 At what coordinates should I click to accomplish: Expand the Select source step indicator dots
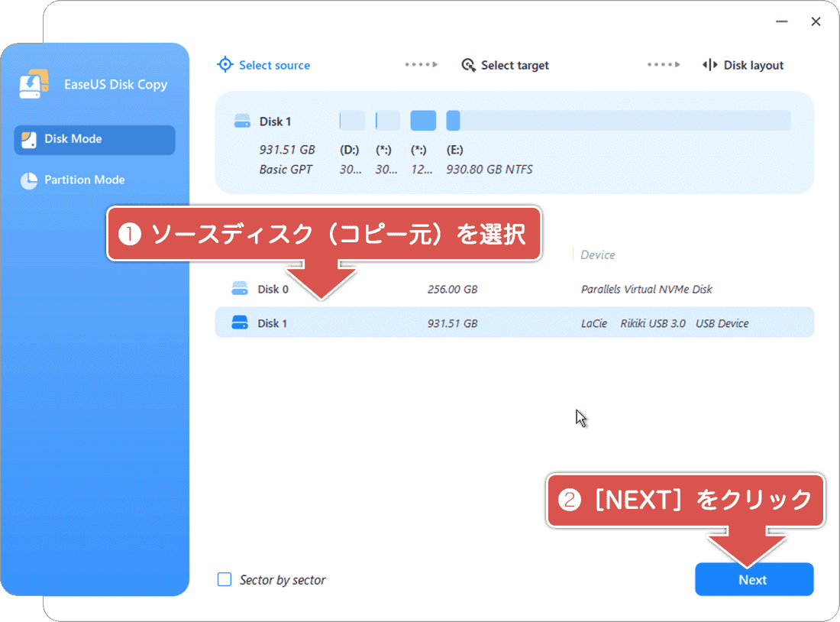421,65
